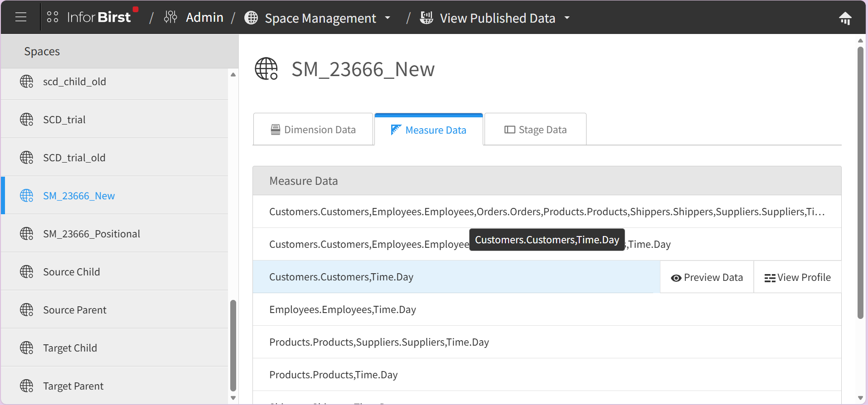Viewport: 868px width, 405px height.
Task: Switch to the Dimension Data tab
Action: 313,130
